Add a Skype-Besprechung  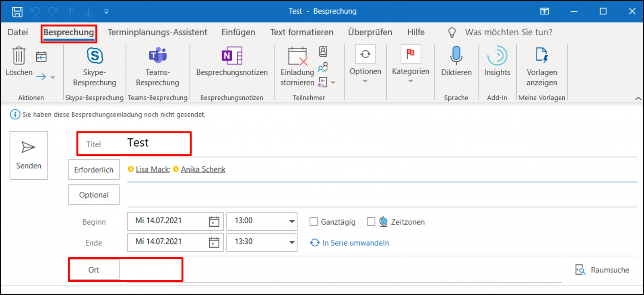point(95,67)
